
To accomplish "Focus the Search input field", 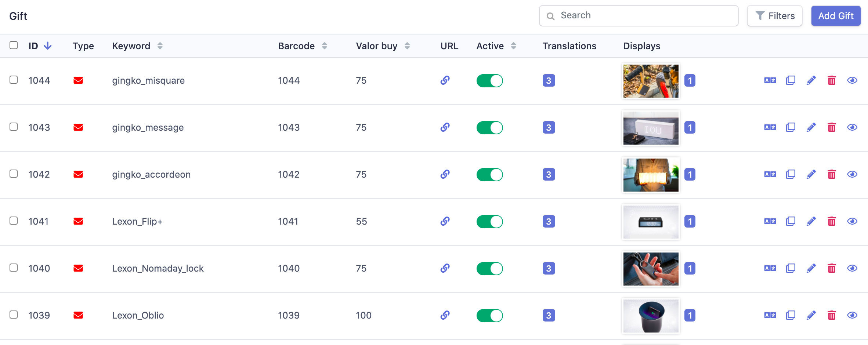I will [x=639, y=16].
